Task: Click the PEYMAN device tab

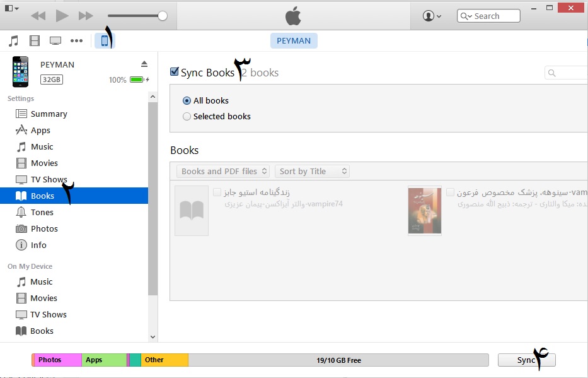Action: coord(294,40)
